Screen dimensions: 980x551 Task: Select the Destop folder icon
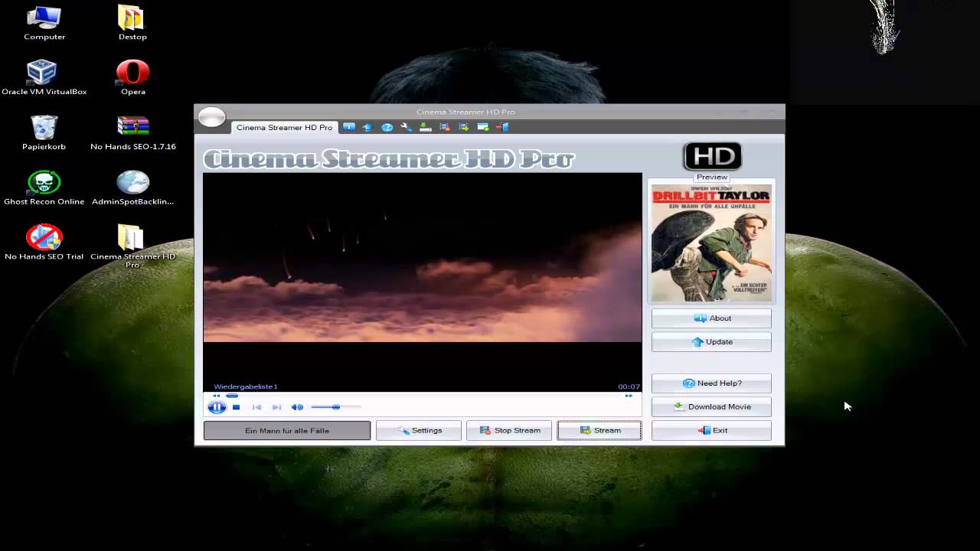pos(132,23)
